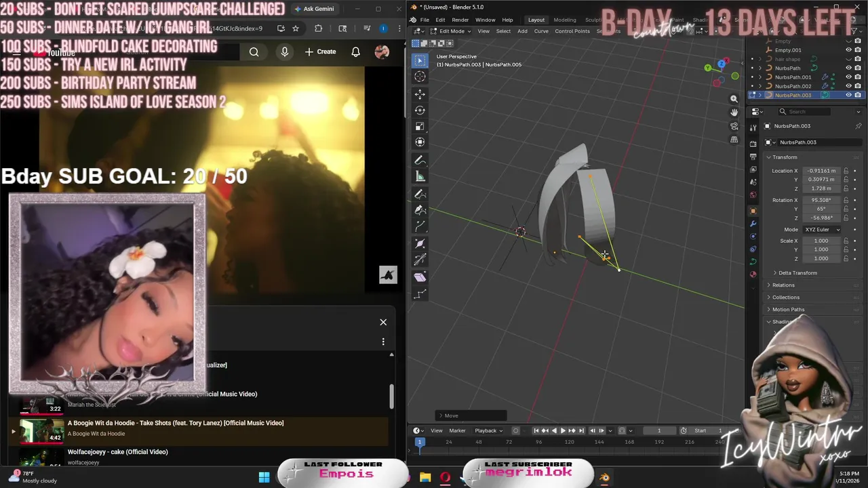
Task: Click the Ask Gemini button in browser
Action: pyautogui.click(x=315, y=9)
